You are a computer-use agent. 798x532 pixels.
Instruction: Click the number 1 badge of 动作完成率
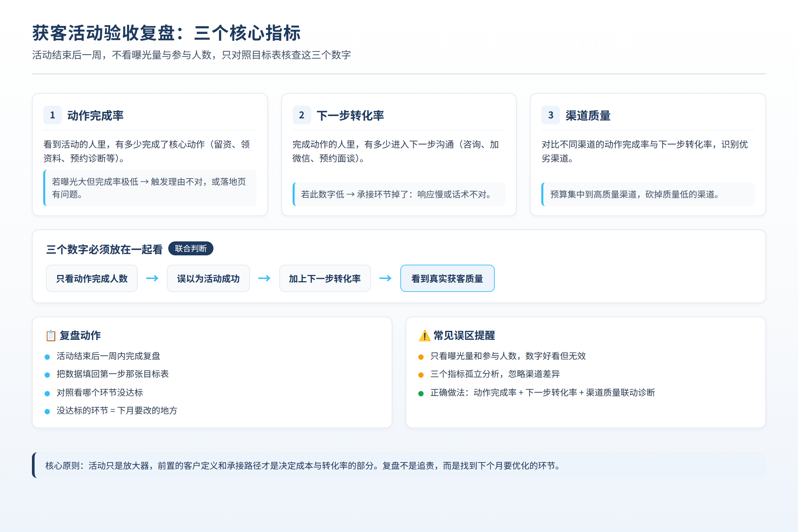(x=52, y=115)
